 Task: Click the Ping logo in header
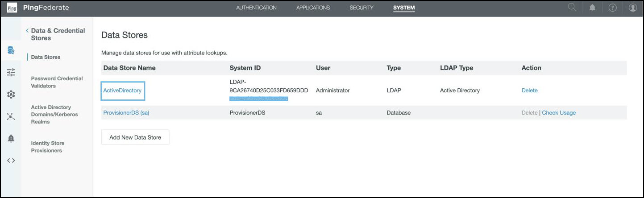tap(12, 8)
